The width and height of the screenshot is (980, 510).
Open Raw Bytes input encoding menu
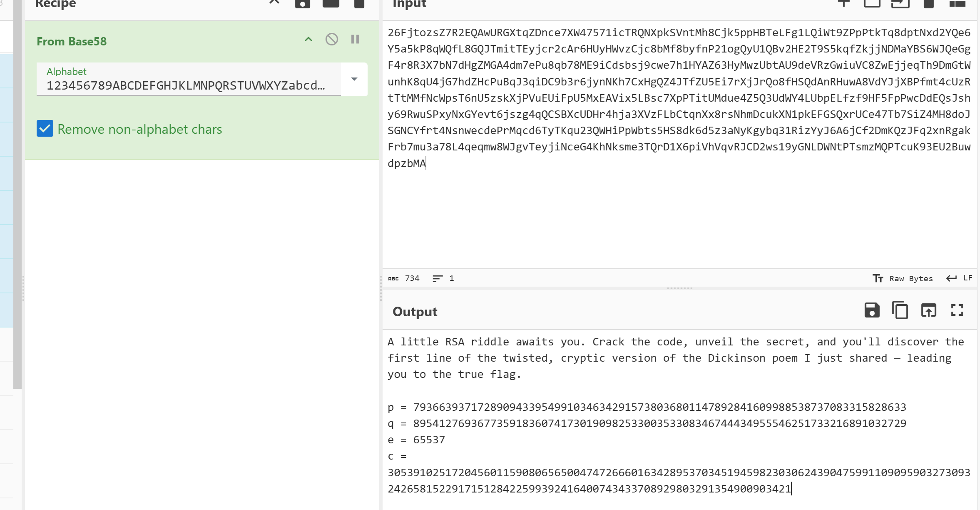coord(903,278)
